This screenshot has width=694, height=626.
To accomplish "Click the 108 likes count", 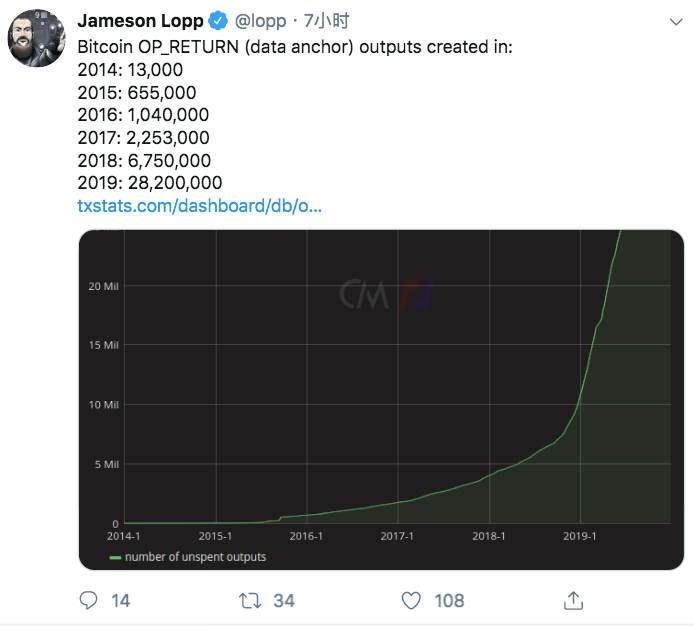I will click(449, 601).
